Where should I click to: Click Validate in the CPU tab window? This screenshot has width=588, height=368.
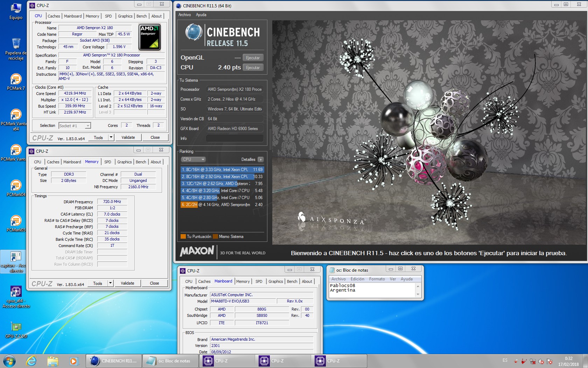click(128, 137)
